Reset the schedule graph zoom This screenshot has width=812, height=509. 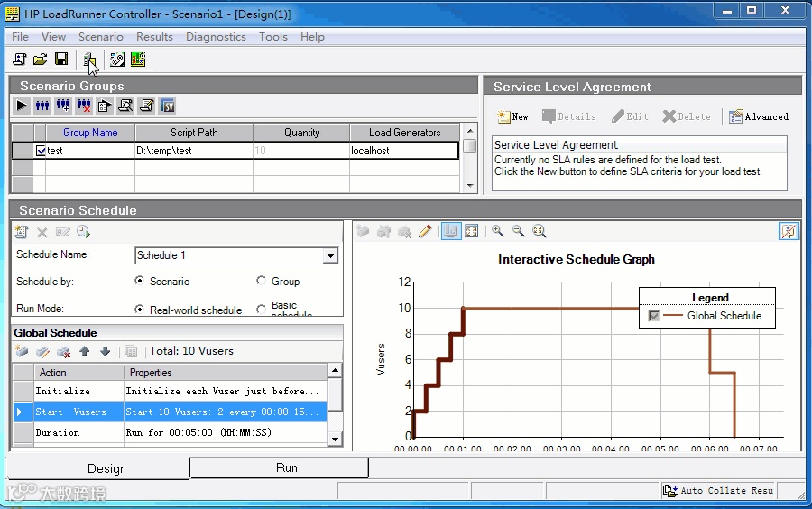tap(540, 231)
